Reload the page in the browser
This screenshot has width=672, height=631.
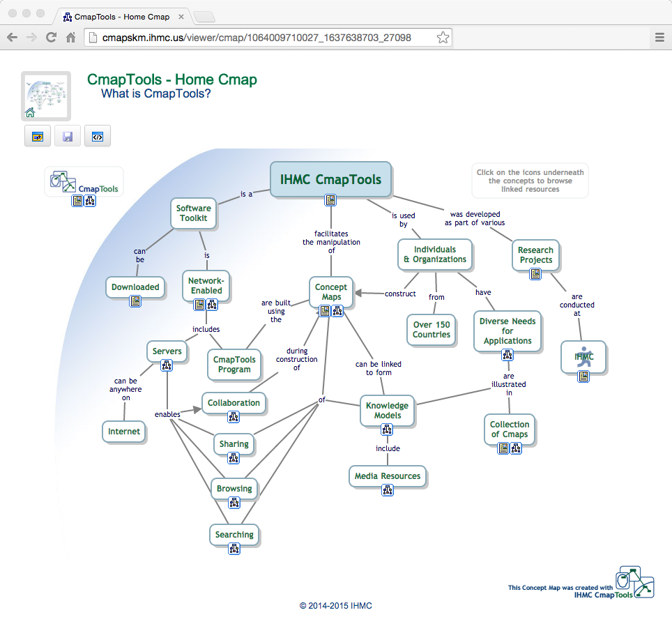pyautogui.click(x=51, y=38)
